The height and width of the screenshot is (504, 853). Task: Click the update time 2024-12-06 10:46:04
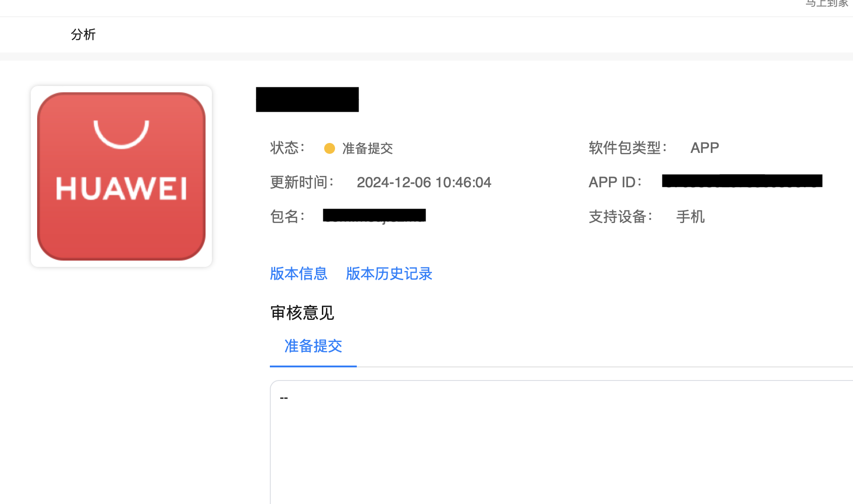tap(424, 182)
